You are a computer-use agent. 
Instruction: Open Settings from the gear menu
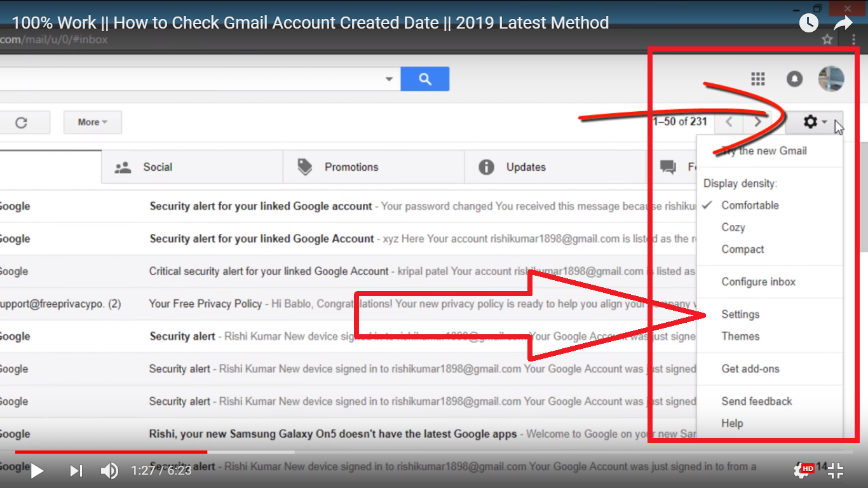coord(740,314)
